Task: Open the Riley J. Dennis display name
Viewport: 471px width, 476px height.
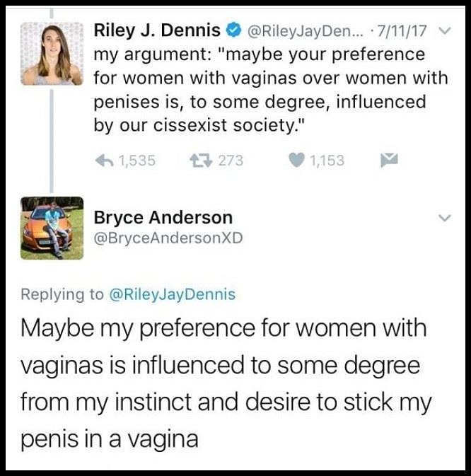Action: [x=157, y=32]
